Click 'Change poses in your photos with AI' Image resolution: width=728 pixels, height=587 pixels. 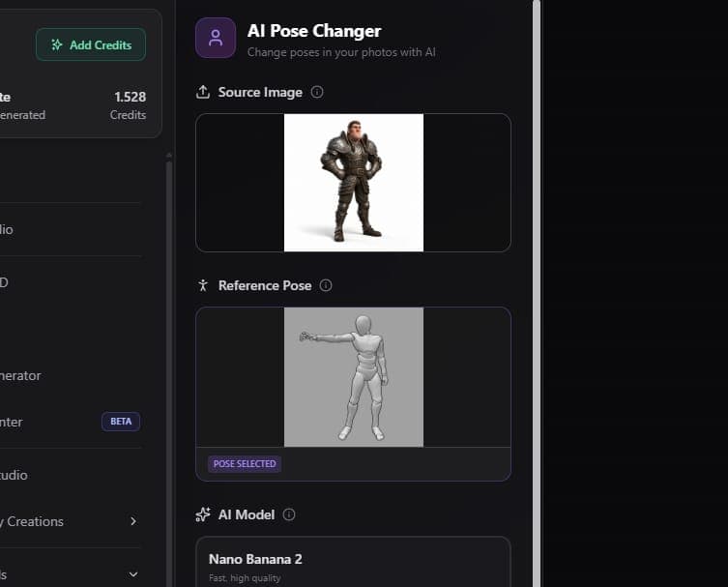pos(341,52)
